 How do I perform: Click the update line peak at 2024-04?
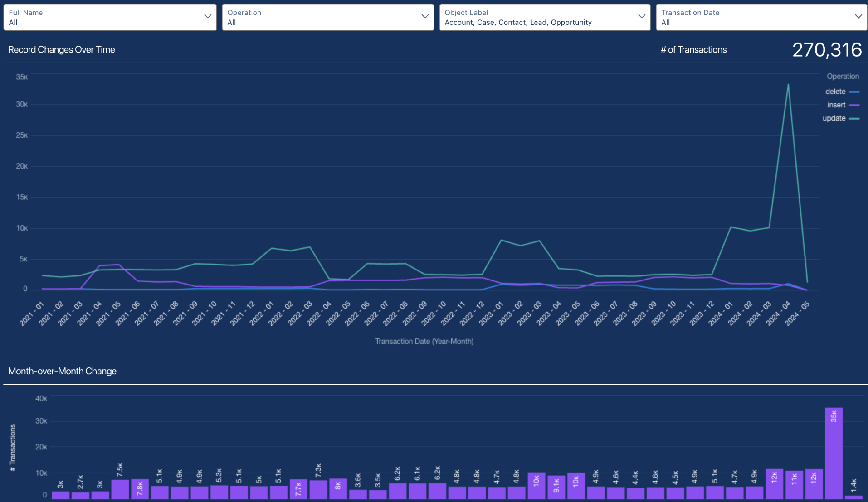pos(788,85)
